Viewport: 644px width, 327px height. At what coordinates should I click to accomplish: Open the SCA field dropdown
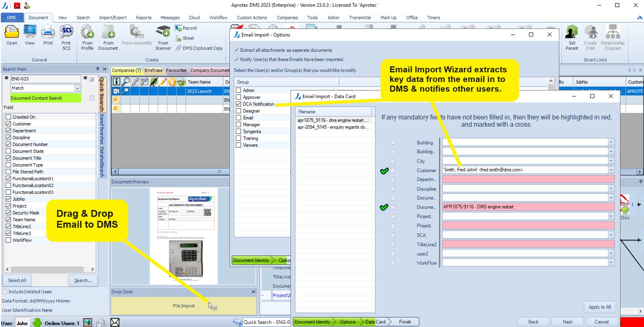(611, 235)
